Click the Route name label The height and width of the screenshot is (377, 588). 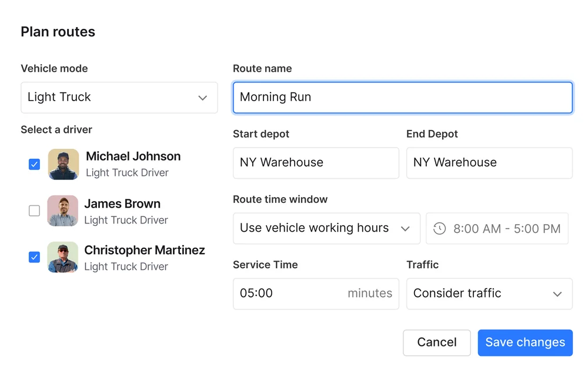point(262,68)
